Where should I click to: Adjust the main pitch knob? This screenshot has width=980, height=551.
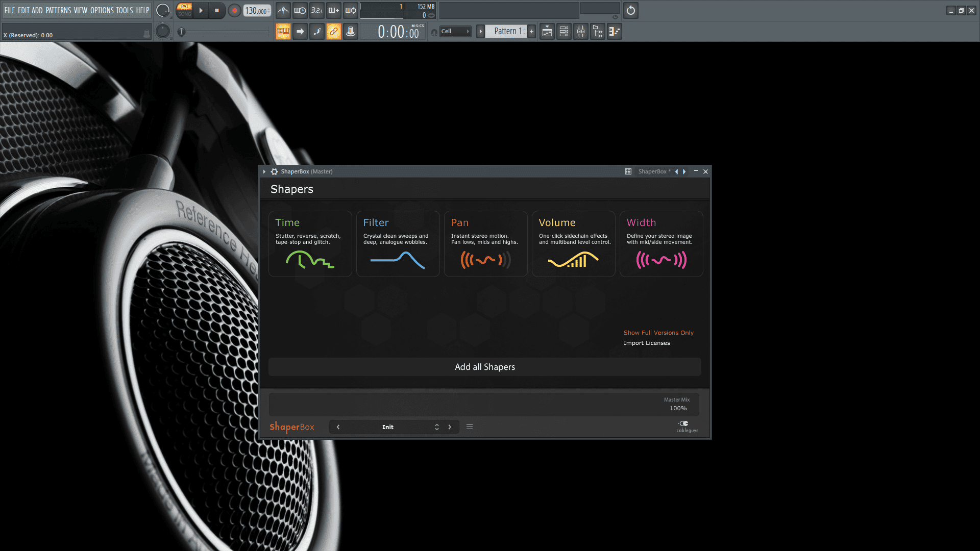tap(163, 32)
